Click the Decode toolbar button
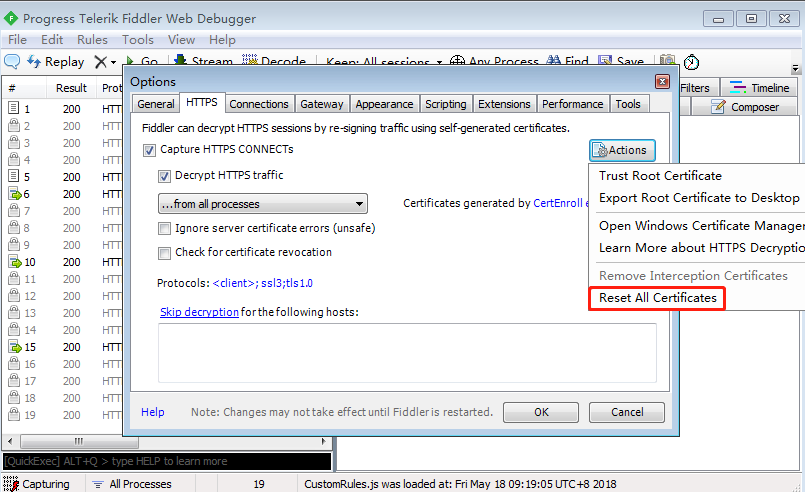This screenshot has width=805, height=492. click(274, 60)
